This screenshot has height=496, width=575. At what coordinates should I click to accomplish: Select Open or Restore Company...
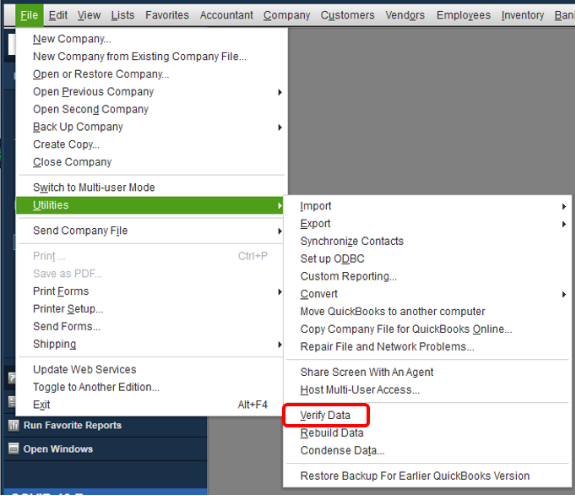click(101, 74)
